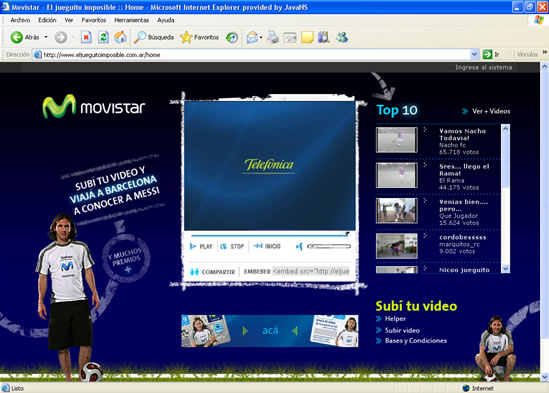Viewport: 549px width, 393px height.
Task: Open the History clock icon
Action: [x=232, y=37]
